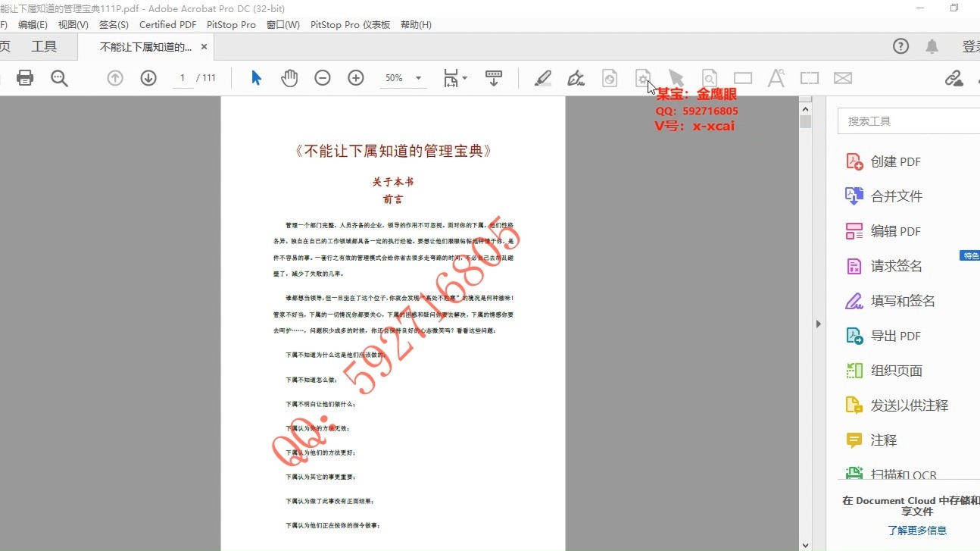Image resolution: width=980 pixels, height=551 pixels.
Task: Zoom in on the page
Action: click(x=356, y=78)
